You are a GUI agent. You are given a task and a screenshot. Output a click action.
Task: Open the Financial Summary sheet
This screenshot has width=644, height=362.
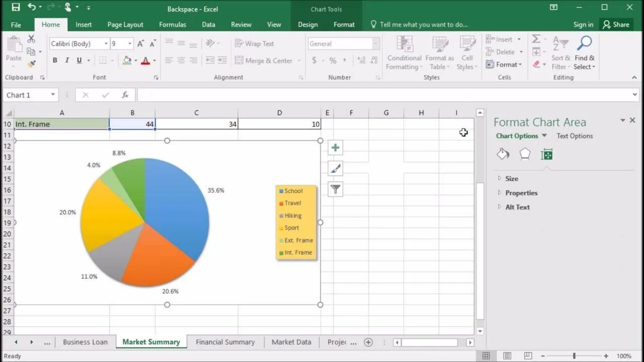[x=225, y=342]
